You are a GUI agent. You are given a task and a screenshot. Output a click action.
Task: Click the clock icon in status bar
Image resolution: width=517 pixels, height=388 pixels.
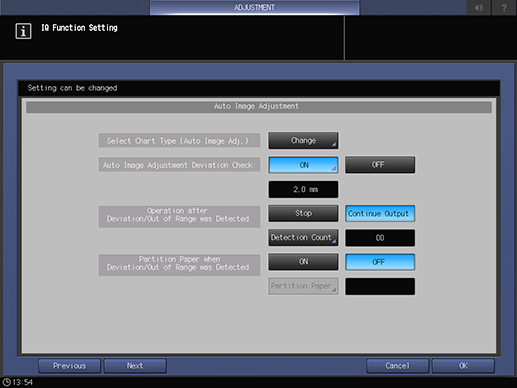[x=6, y=382]
